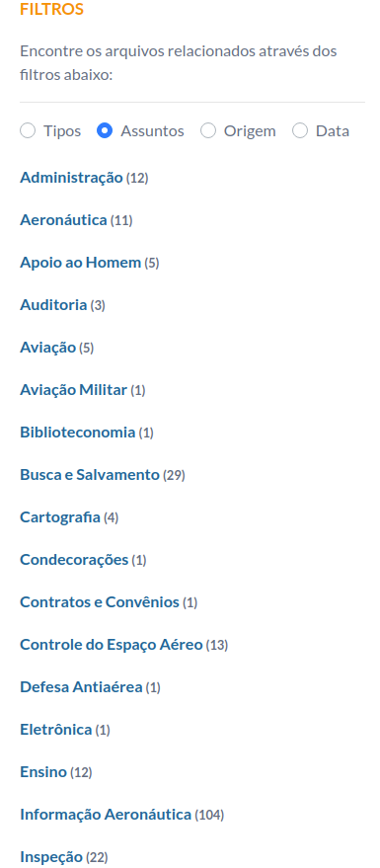This screenshot has width=380, height=868.
Task: Filter by Condecorações
Action: (x=74, y=560)
